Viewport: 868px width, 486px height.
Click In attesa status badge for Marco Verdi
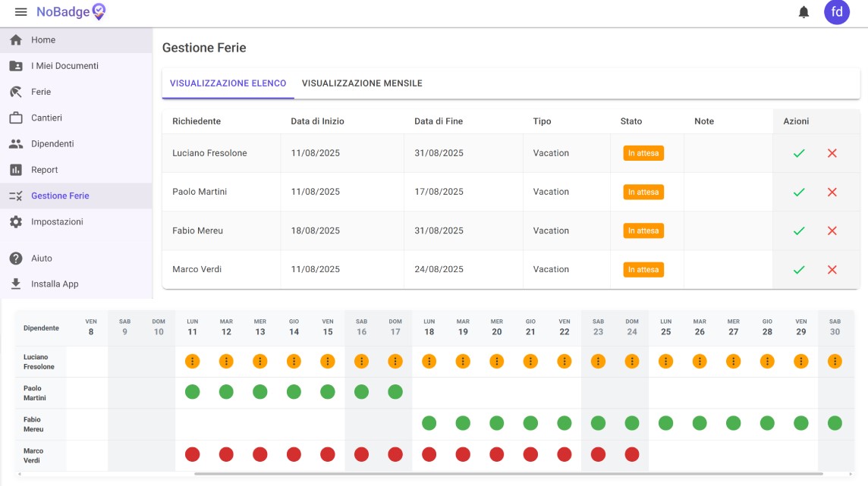tap(643, 270)
